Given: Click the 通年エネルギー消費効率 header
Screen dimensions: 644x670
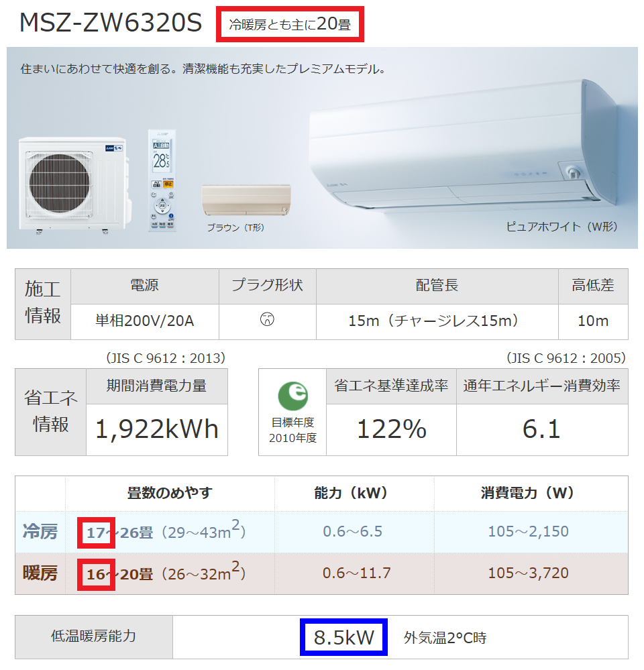Looking at the screenshot, I should (x=541, y=386).
